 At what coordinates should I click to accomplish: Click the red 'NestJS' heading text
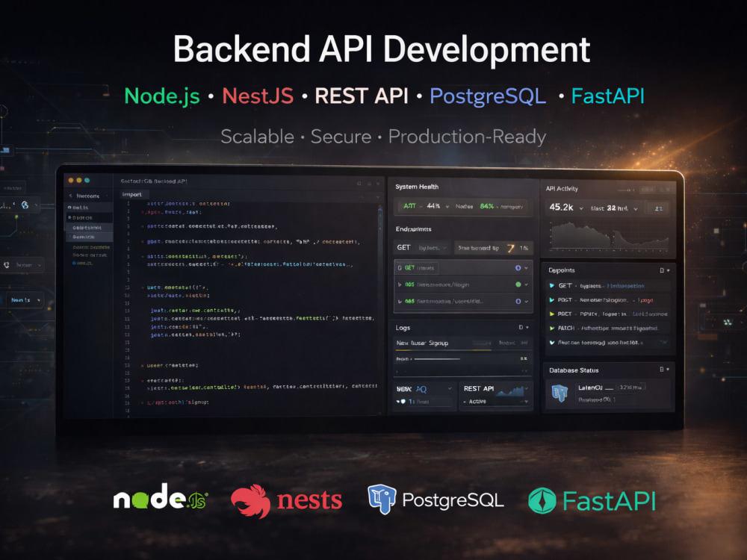tap(258, 96)
